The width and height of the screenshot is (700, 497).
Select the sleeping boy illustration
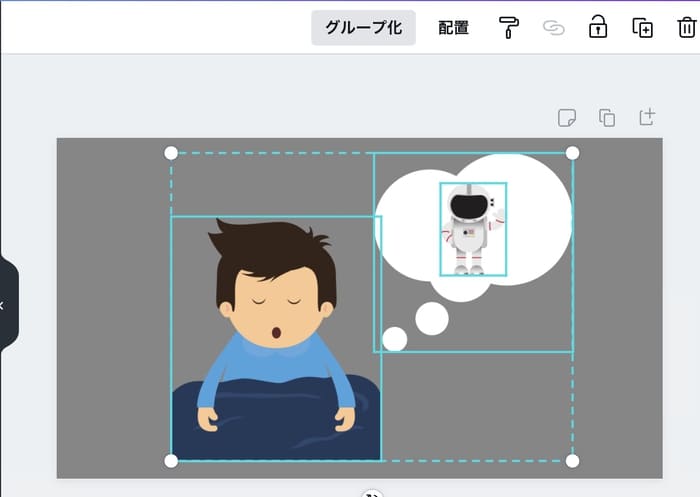[275, 330]
